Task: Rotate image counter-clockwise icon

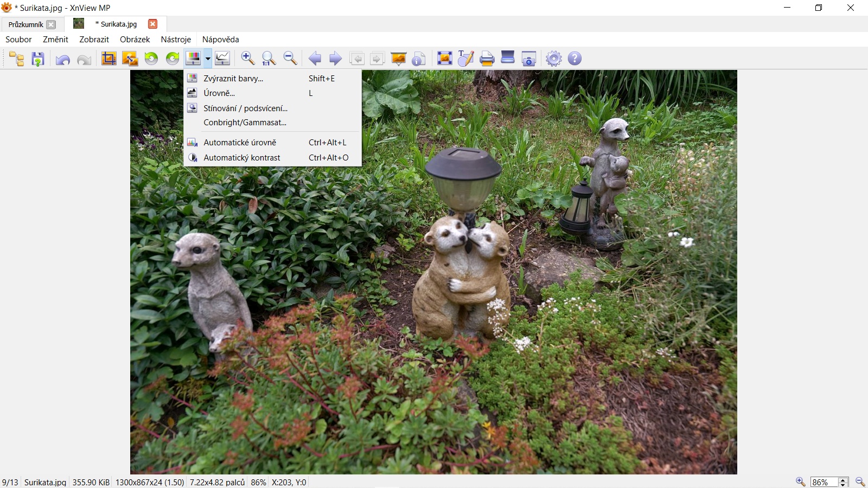Action: pyautogui.click(x=151, y=59)
